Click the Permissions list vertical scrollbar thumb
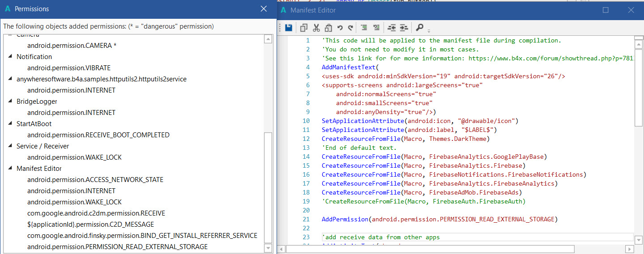 tap(268, 187)
